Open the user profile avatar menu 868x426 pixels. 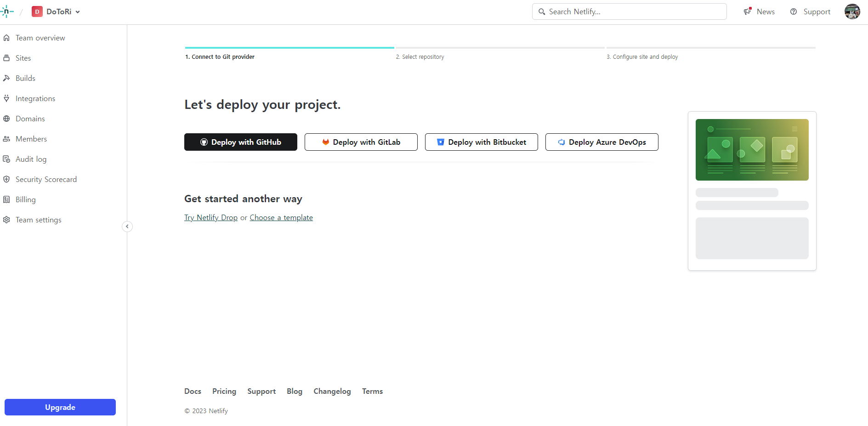[x=852, y=11]
